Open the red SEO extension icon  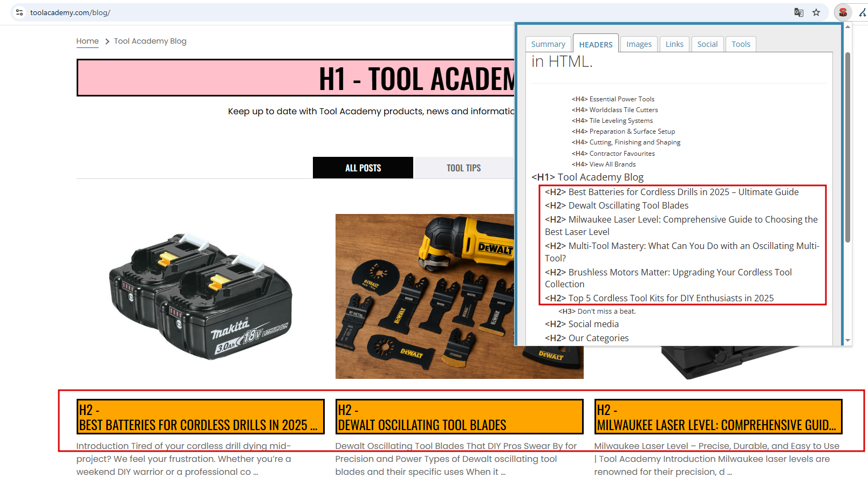click(843, 12)
